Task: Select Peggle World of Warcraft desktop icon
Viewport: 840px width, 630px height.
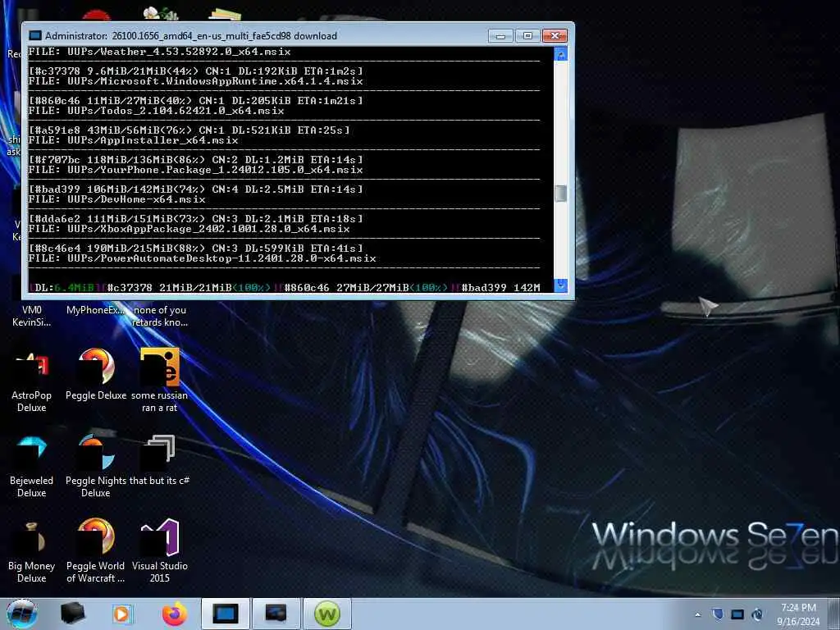Action: pos(95,551)
